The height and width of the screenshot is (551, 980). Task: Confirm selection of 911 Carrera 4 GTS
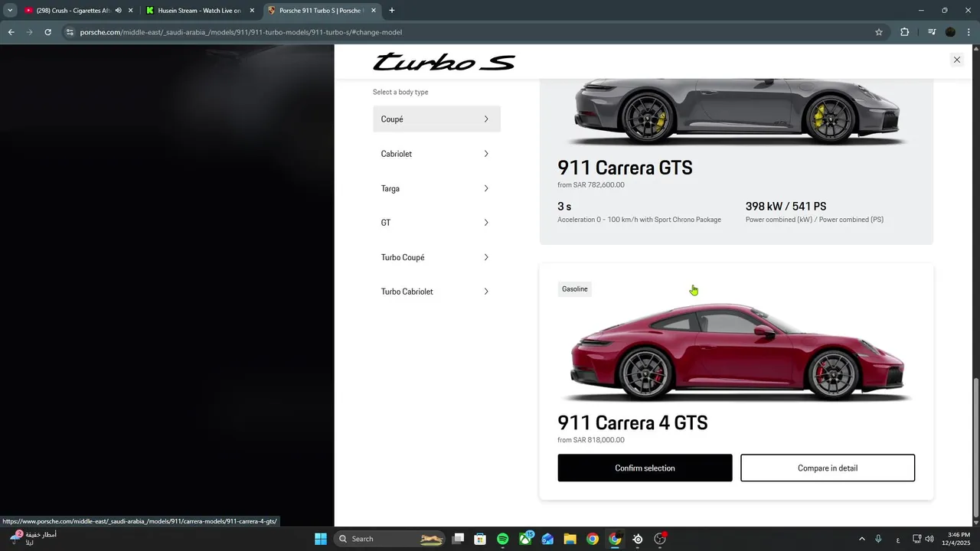pyautogui.click(x=645, y=468)
